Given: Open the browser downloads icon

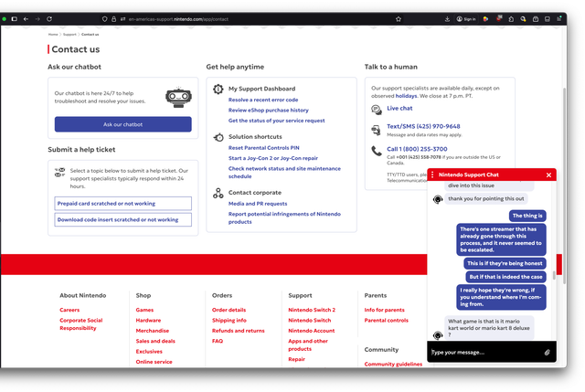Looking at the screenshot, I should [447, 19].
